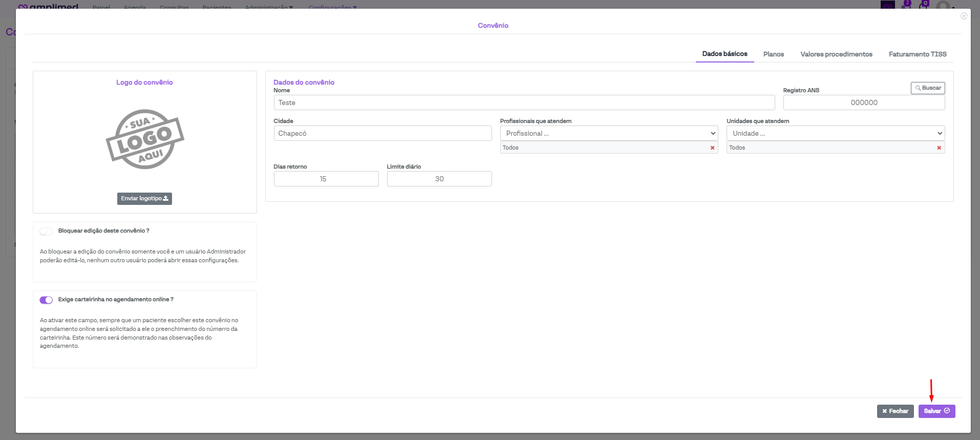
Task: Click the Enviar logotipo upload button
Action: click(144, 199)
